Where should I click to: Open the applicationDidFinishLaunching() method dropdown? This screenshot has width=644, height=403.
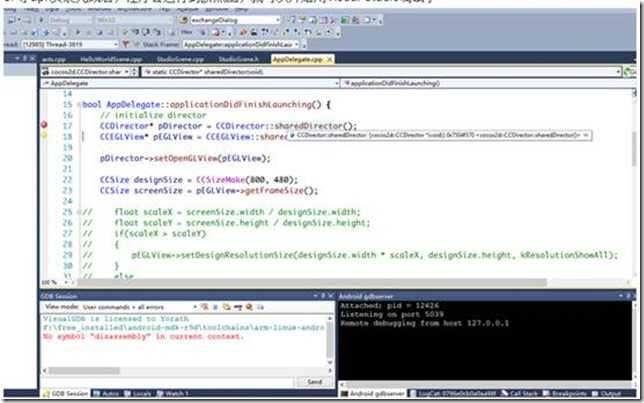pyautogui.click(x=489, y=83)
